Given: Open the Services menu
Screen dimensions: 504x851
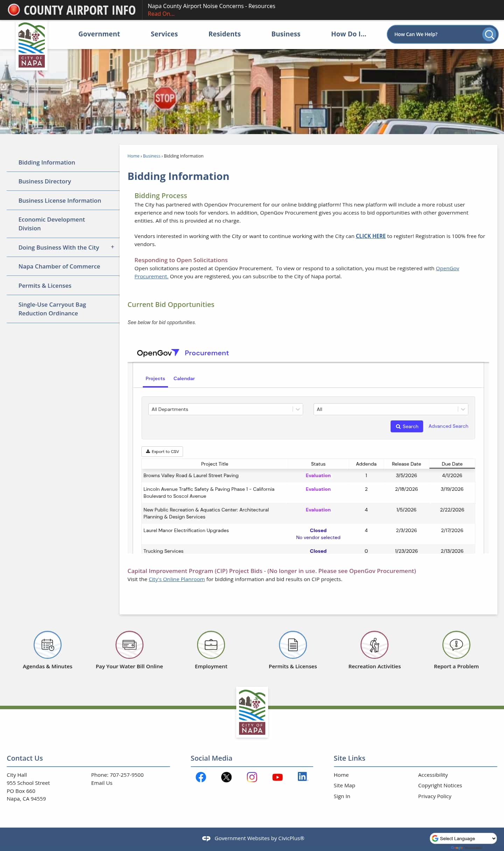Looking at the screenshot, I should click(x=164, y=34).
